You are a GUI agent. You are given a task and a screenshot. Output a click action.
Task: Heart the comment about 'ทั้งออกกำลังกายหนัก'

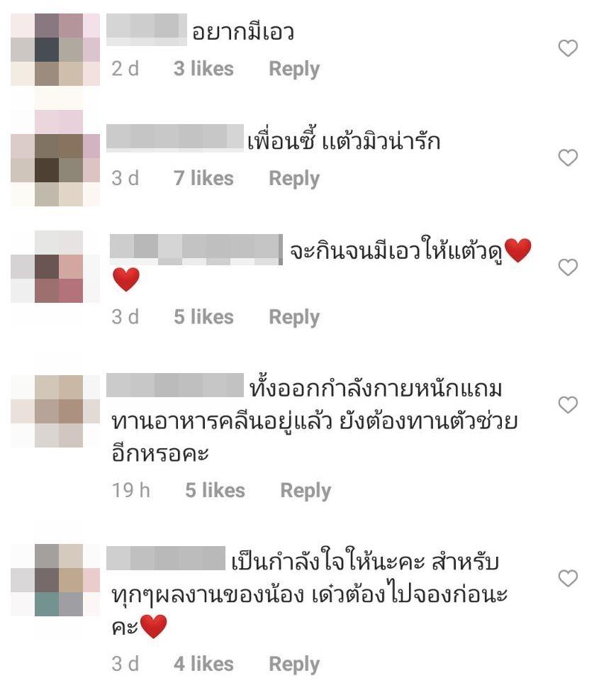(568, 405)
